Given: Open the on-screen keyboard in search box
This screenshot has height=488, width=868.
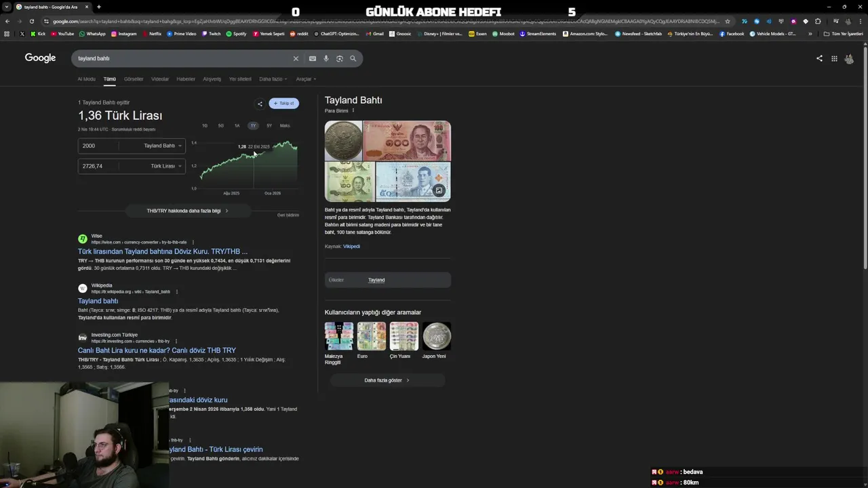Looking at the screenshot, I should (313, 58).
